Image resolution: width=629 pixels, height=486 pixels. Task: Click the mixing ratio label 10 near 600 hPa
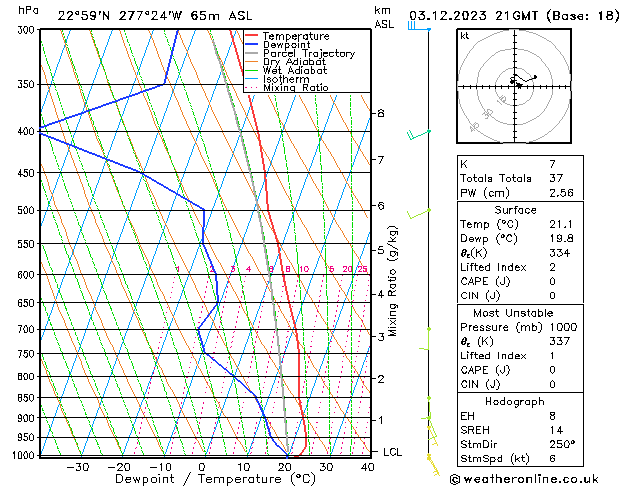point(304,269)
